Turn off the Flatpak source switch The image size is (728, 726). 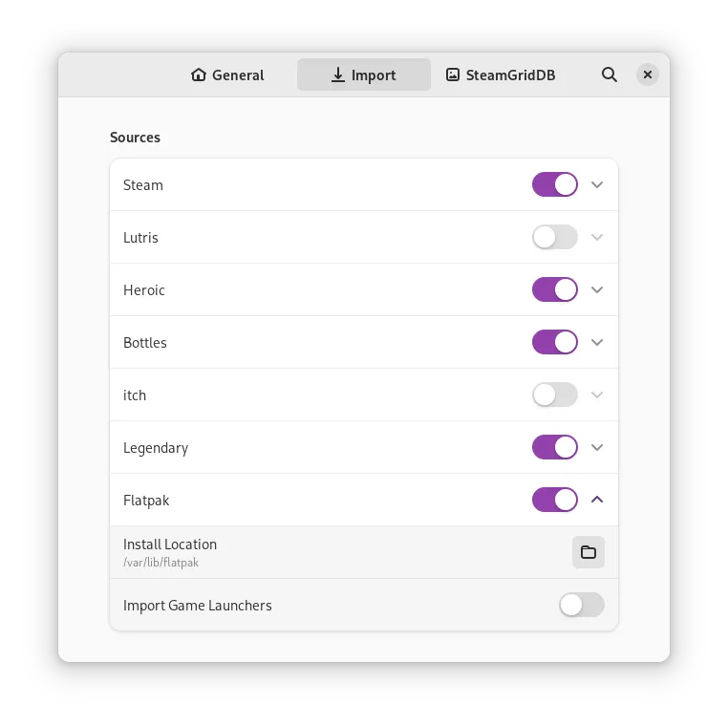555,500
